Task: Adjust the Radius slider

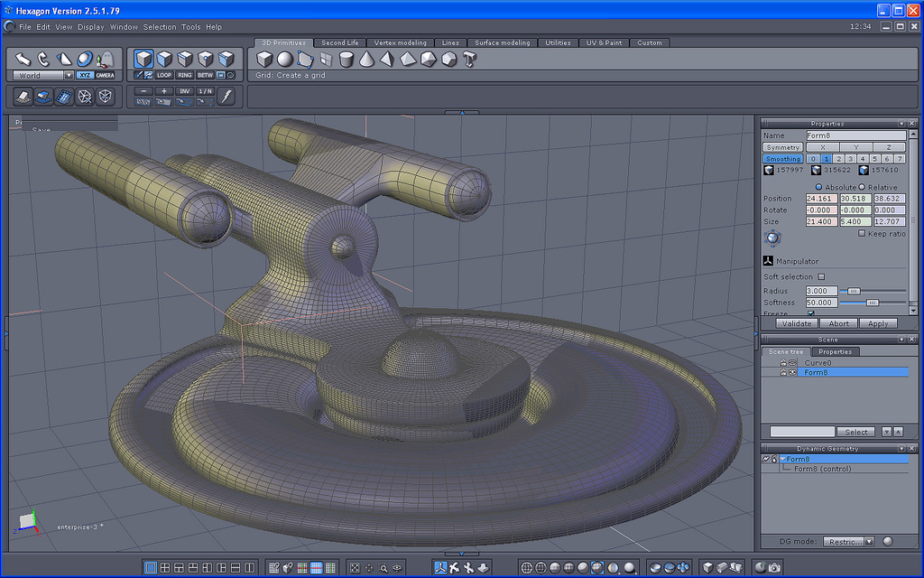Action: tap(853, 291)
